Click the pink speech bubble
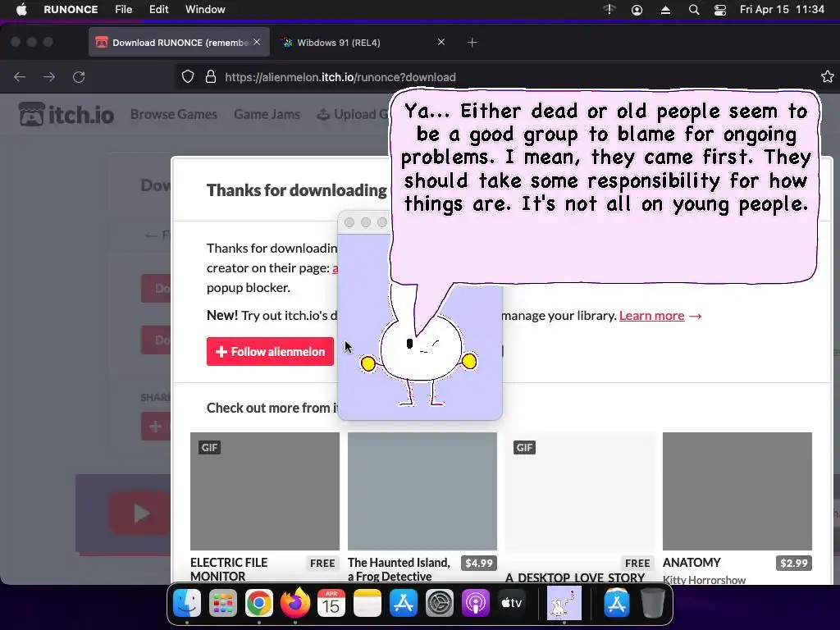This screenshot has width=840, height=630. tap(604, 185)
